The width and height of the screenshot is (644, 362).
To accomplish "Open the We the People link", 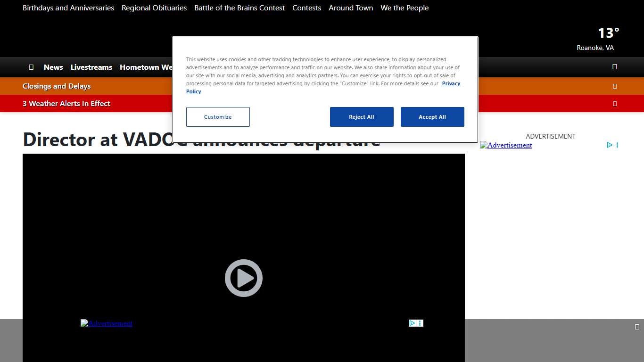I will pos(405,8).
